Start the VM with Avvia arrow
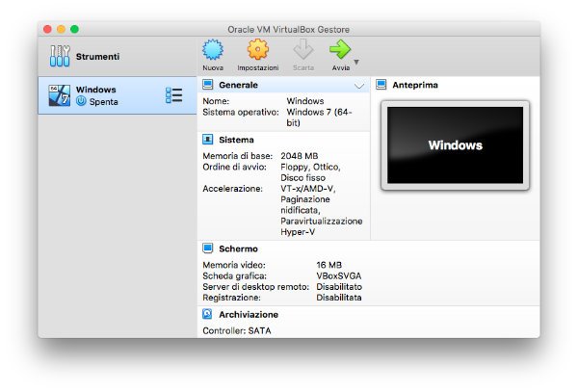Image resolution: width=578 pixels, height=392 pixels. click(x=340, y=49)
